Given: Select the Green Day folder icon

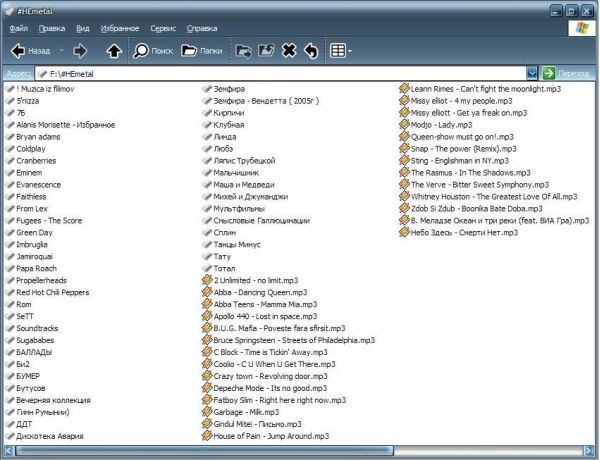Looking at the screenshot, I should (x=10, y=232).
